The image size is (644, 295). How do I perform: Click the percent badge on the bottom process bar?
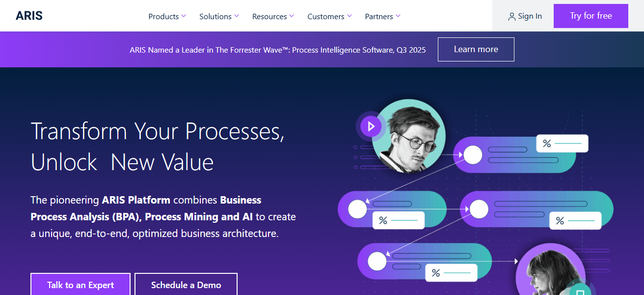pos(436,273)
